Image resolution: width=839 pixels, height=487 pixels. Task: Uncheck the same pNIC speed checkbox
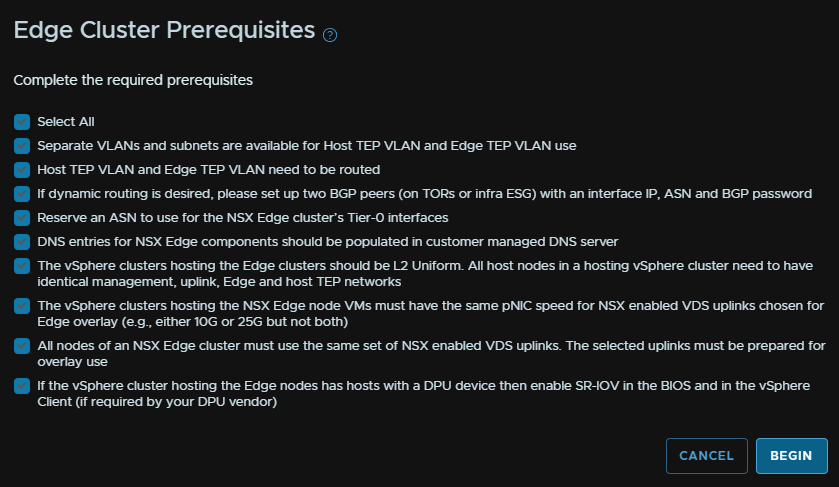pyautogui.click(x=22, y=306)
